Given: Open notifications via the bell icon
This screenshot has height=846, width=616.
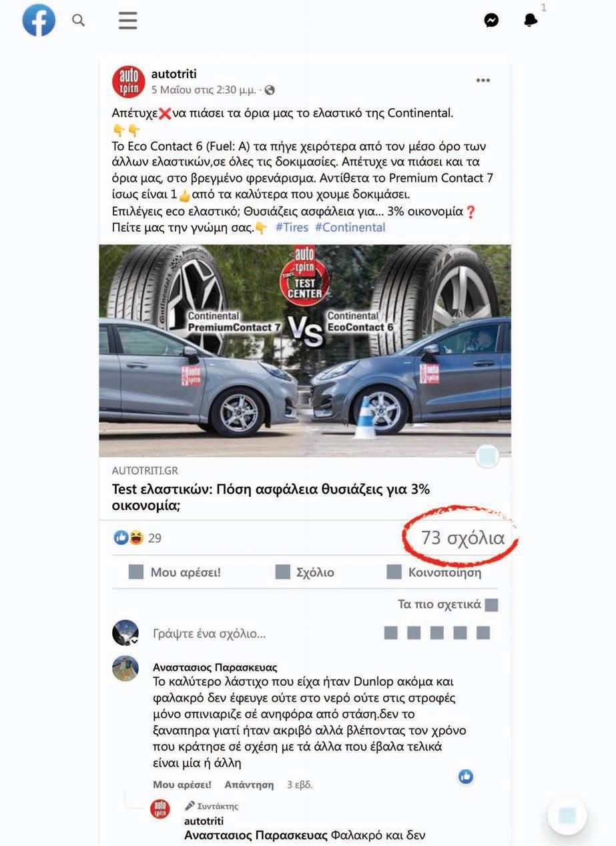Looking at the screenshot, I should click(x=531, y=21).
